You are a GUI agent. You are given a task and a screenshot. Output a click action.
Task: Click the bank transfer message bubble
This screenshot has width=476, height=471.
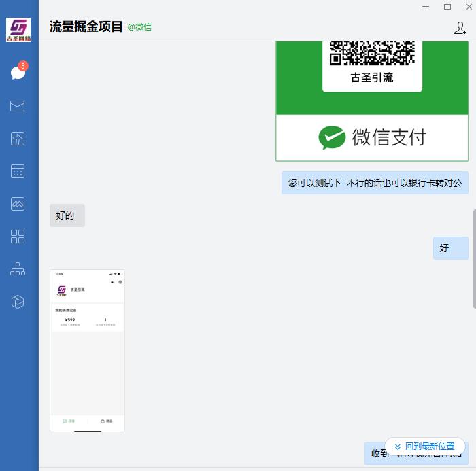[x=375, y=183]
